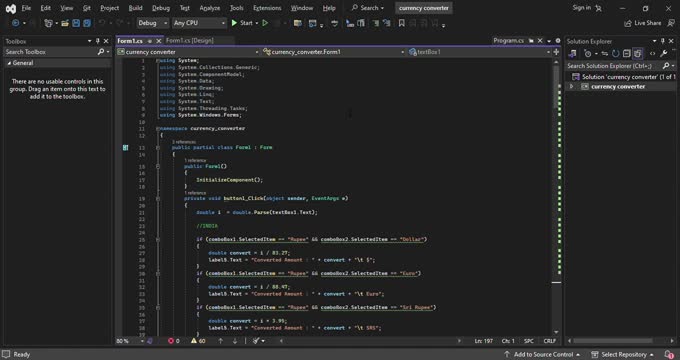Open the Build menu

135,8
